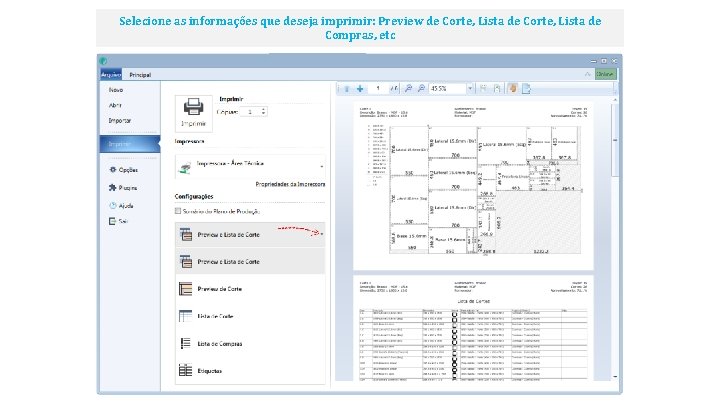Click the second magnifier zoom icon
The width and height of the screenshot is (720, 405).
tap(421, 89)
